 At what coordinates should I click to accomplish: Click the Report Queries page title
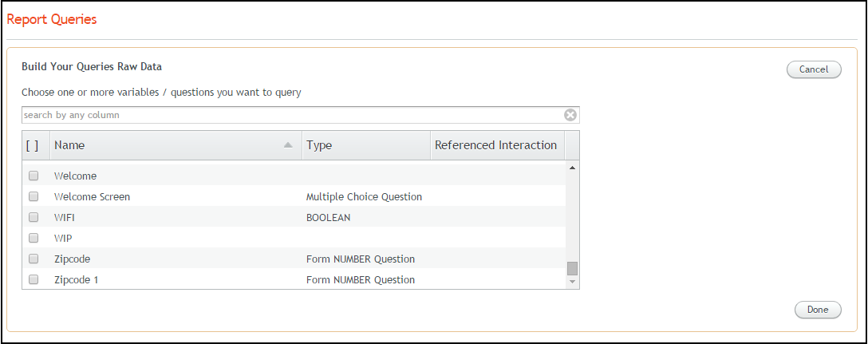(52, 19)
